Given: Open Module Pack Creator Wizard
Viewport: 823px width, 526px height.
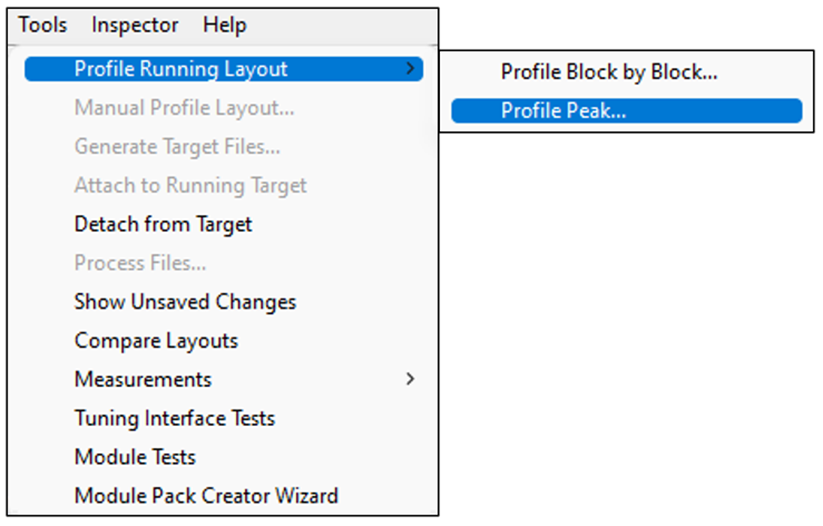Looking at the screenshot, I should click(x=206, y=496).
